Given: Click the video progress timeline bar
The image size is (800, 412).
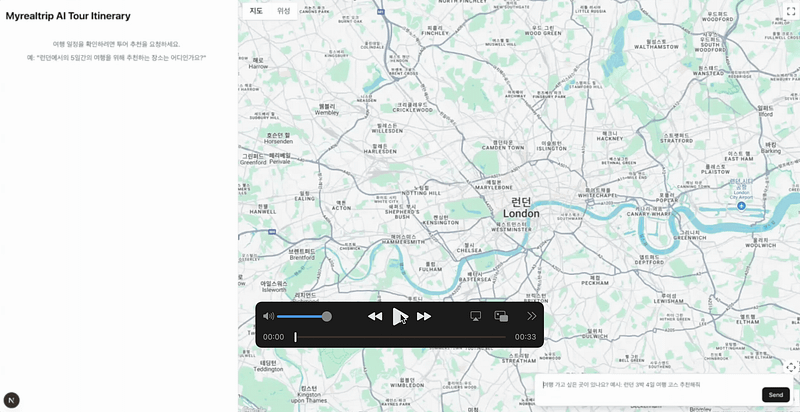Looking at the screenshot, I should 401,337.
